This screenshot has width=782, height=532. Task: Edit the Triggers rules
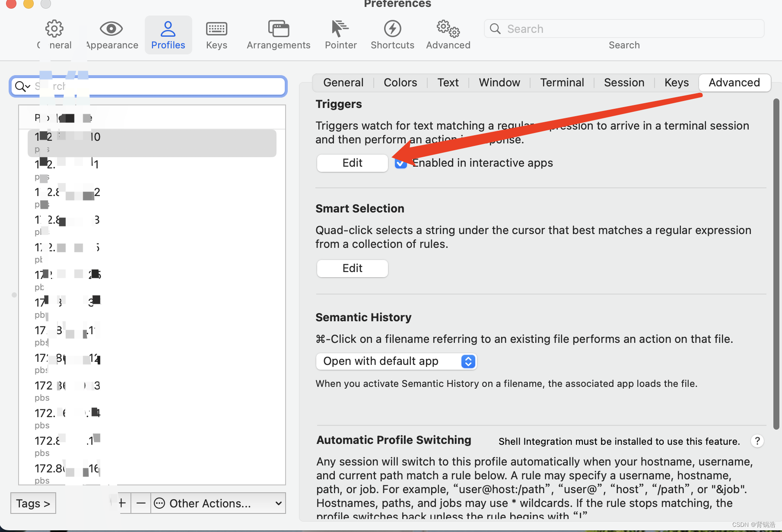353,163
